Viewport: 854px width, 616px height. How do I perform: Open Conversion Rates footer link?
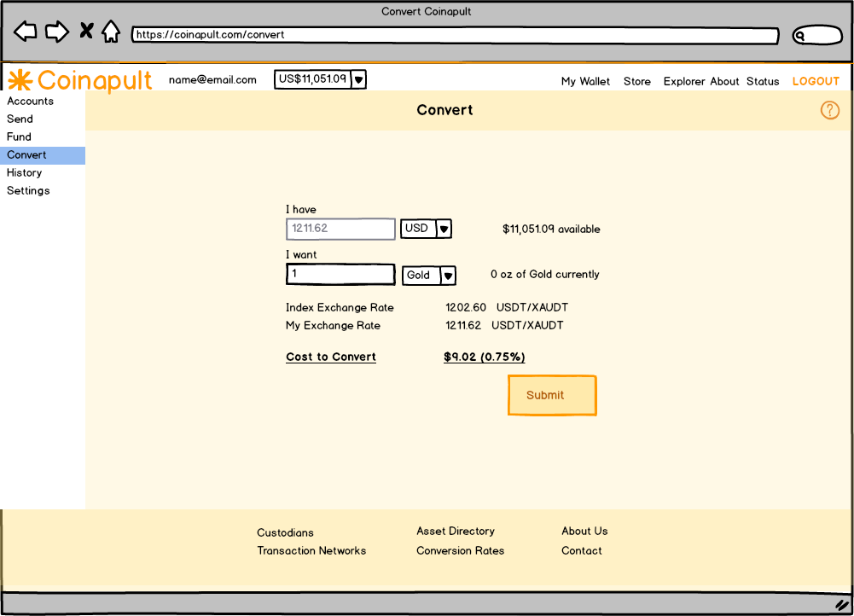(460, 550)
